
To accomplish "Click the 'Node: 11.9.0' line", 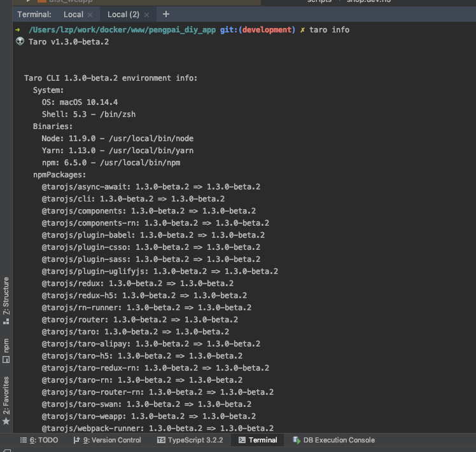I will [x=118, y=139].
